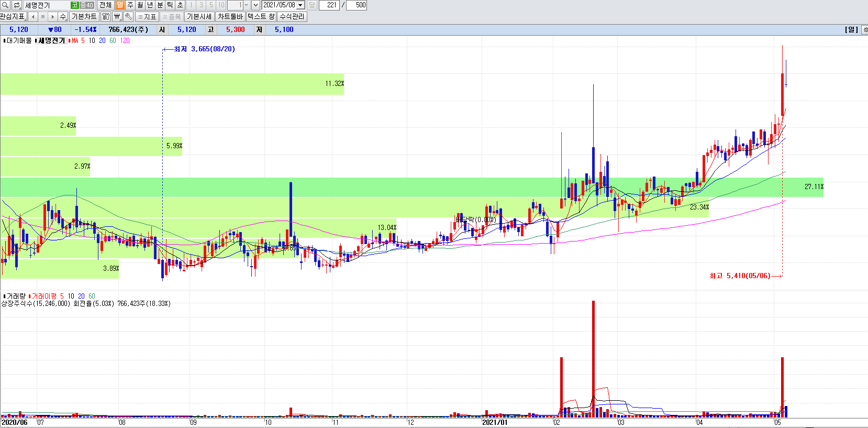This screenshot has height=428, width=868.
Task: Click the 500 total count field
Action: pos(357,5)
